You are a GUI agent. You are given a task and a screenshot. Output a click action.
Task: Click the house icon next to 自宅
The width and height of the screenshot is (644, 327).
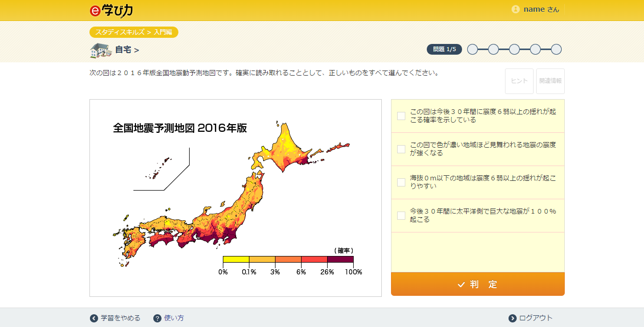point(101,50)
